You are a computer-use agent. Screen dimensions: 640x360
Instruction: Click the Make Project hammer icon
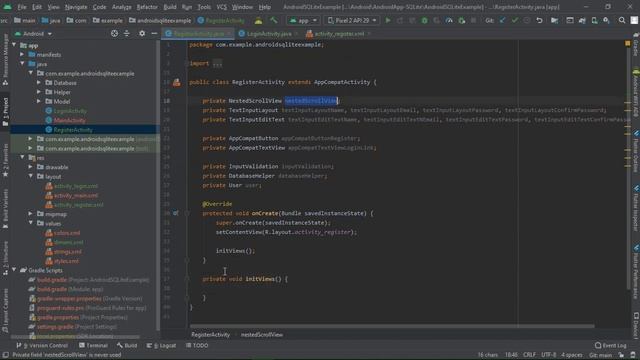point(273,20)
